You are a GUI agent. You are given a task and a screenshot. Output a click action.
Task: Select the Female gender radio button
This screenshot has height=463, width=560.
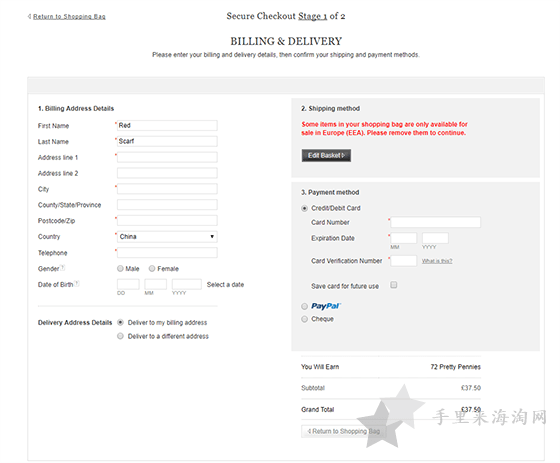pos(152,268)
